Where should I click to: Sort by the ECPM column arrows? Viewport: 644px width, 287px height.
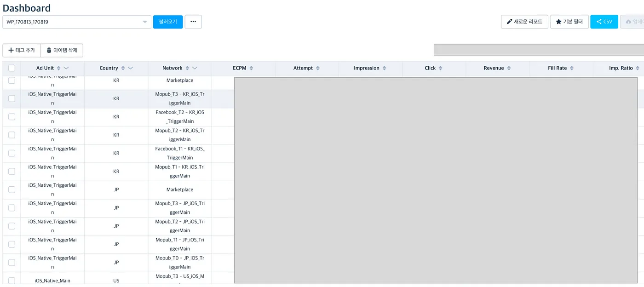[x=251, y=68]
